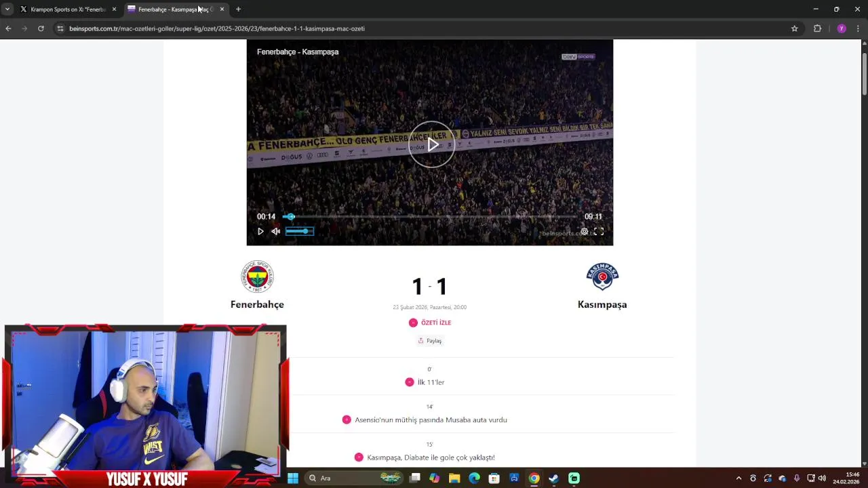
Task: Open Steam from taskbar
Action: 554,478
